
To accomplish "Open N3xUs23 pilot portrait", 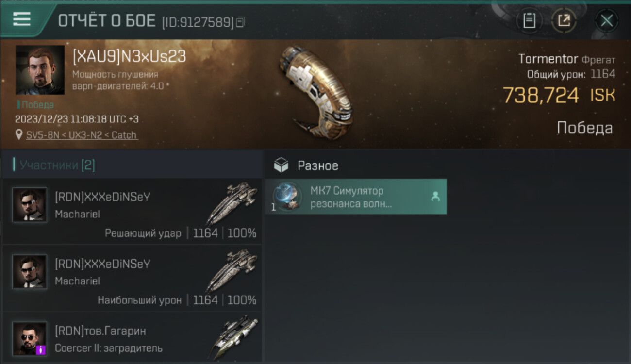I will 40,70.
